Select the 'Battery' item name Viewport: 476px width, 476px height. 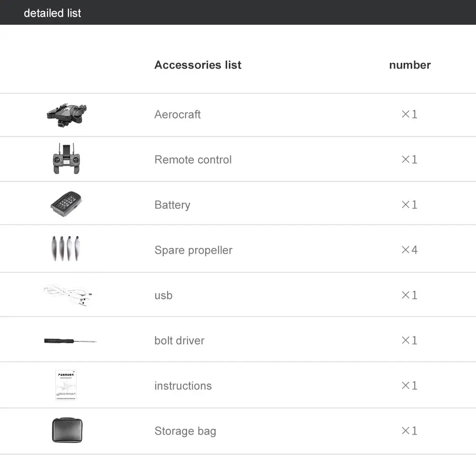tap(172, 205)
